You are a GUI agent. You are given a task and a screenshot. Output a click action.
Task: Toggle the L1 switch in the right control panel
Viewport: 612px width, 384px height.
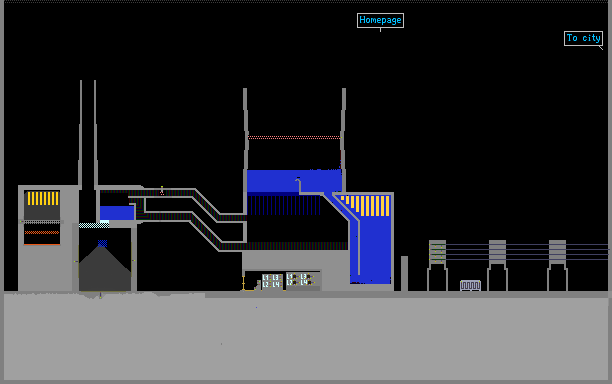click(291, 277)
